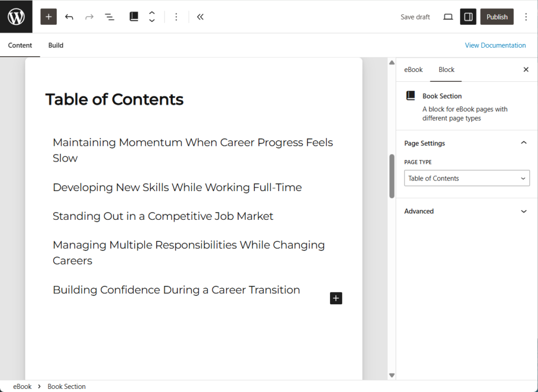Open the View Documentation link
The width and height of the screenshot is (538, 392).
[x=495, y=45]
